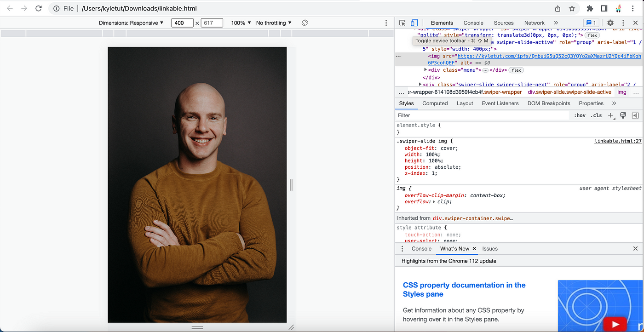644x332 pixels.
Task: Open the DOM Breakpoints tab
Action: (549, 103)
